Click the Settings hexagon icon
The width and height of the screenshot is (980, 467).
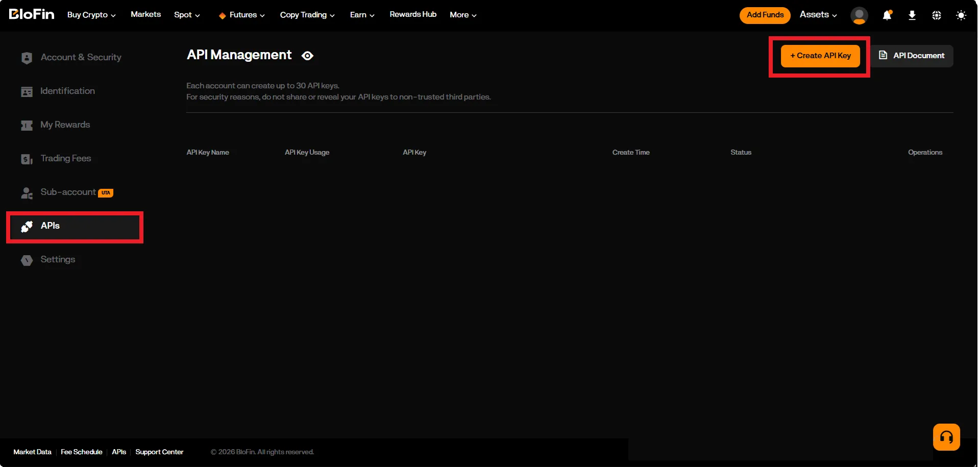click(27, 260)
